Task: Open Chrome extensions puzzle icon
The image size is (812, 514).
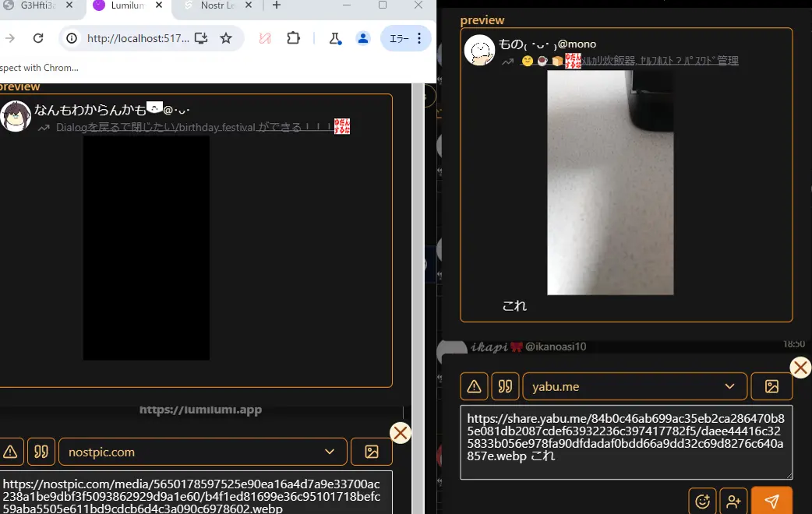Action: 293,38
